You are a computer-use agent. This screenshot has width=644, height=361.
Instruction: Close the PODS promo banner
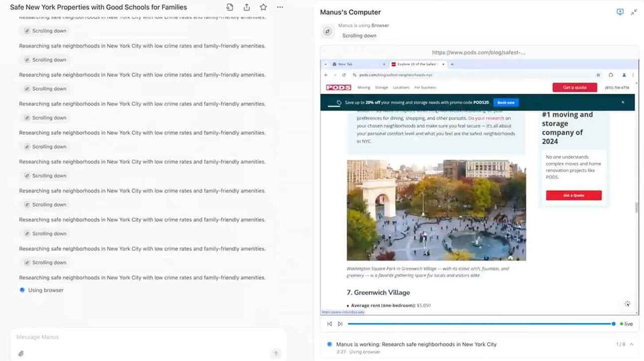pos(623,102)
